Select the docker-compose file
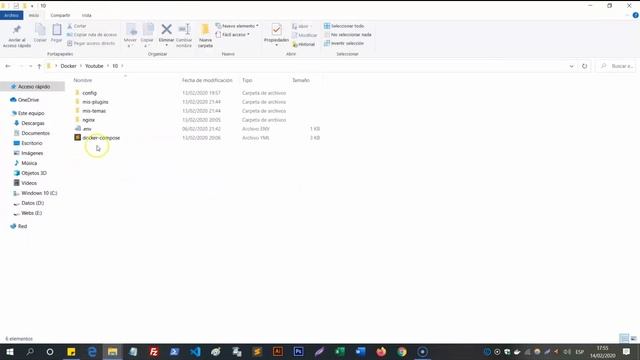 [101, 138]
